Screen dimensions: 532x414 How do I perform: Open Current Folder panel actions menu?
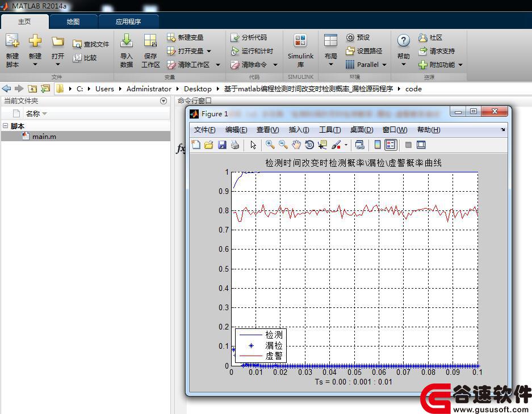click(164, 101)
